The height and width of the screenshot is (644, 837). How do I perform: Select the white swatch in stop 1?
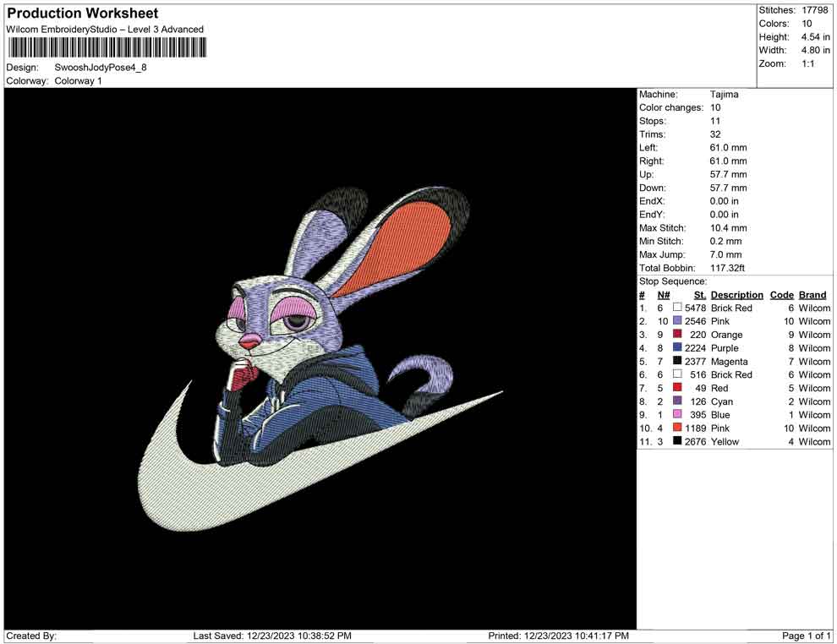677,308
